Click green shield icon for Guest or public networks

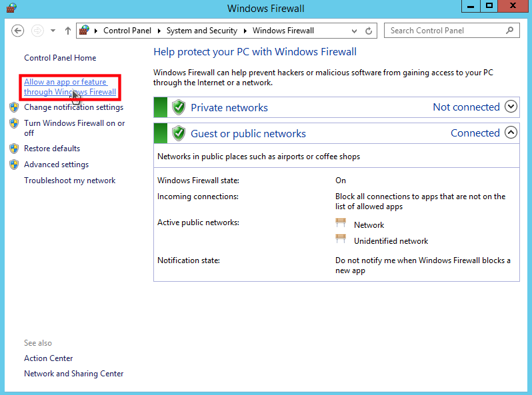click(178, 133)
